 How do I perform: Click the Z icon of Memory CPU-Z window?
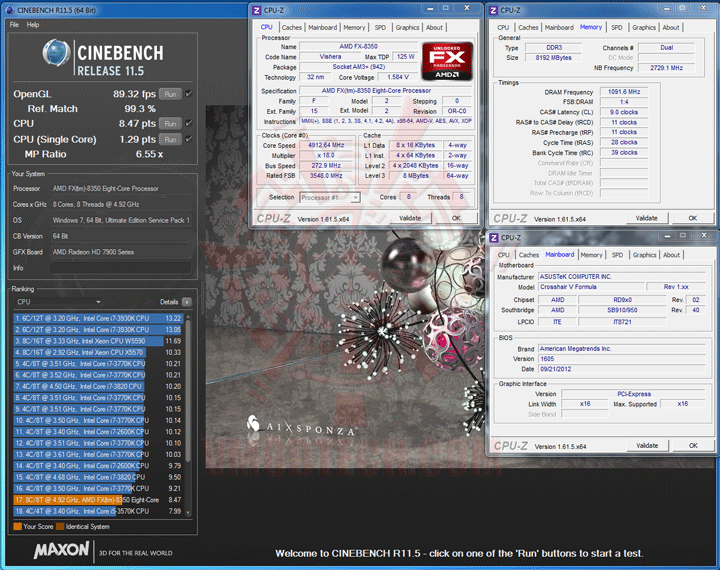tap(494, 10)
